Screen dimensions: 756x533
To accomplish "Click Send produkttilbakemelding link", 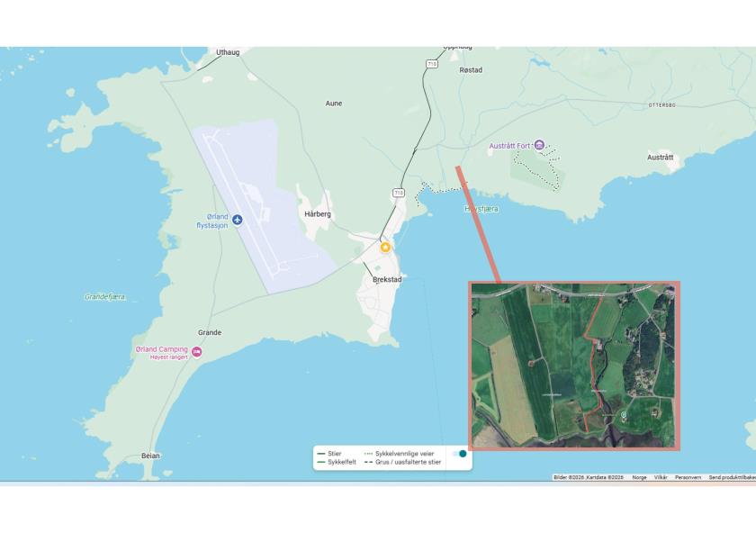I will [733, 477].
